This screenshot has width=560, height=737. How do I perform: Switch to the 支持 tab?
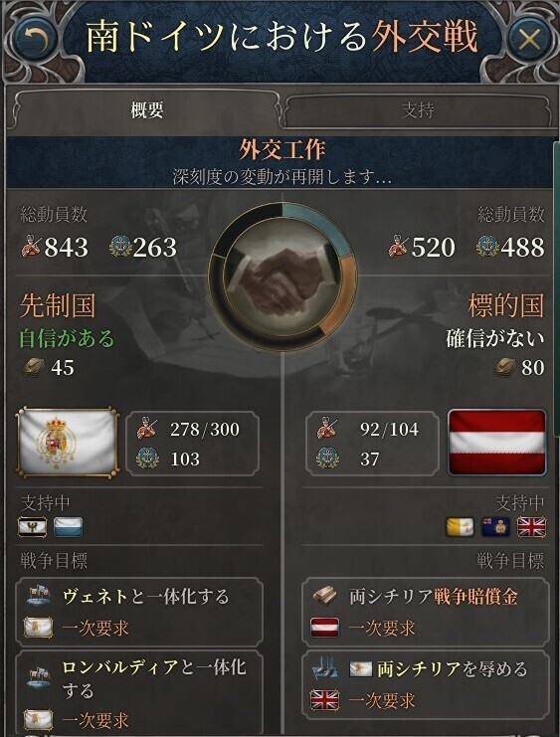click(x=417, y=110)
